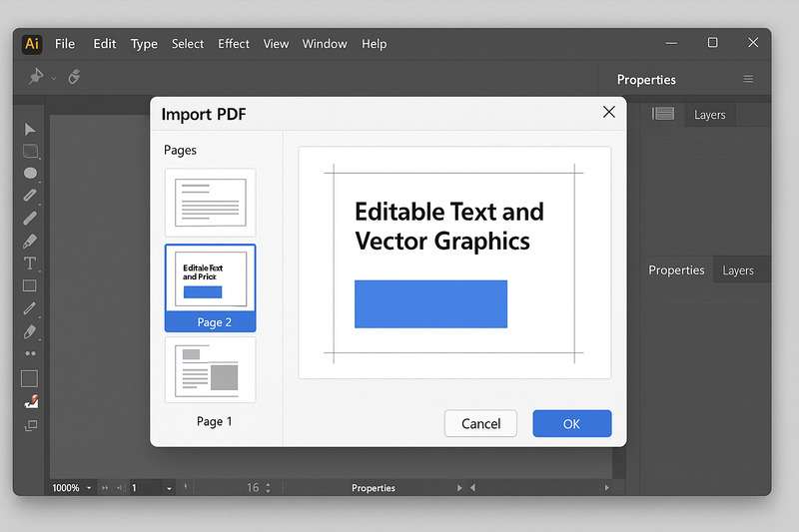Select the Page 1 thumbnail at the bottom
This screenshot has width=799, height=532.
tap(210, 370)
